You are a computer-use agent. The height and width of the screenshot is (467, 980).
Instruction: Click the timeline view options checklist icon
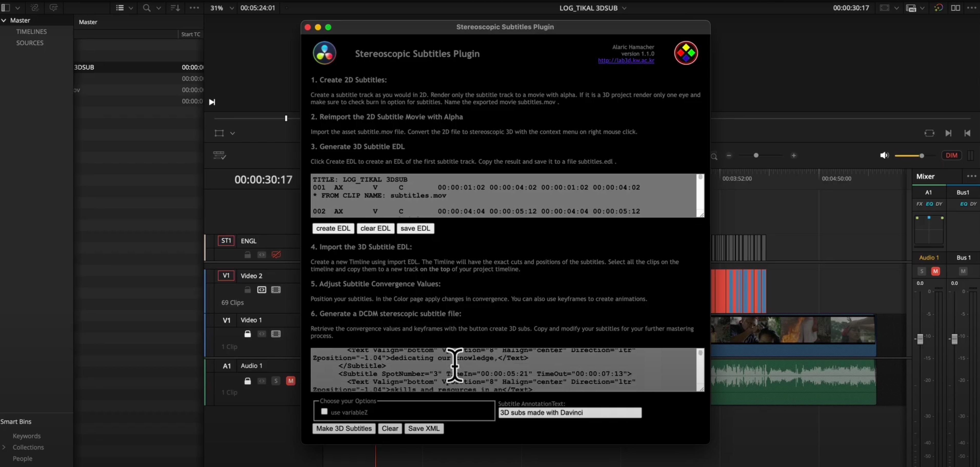(219, 155)
